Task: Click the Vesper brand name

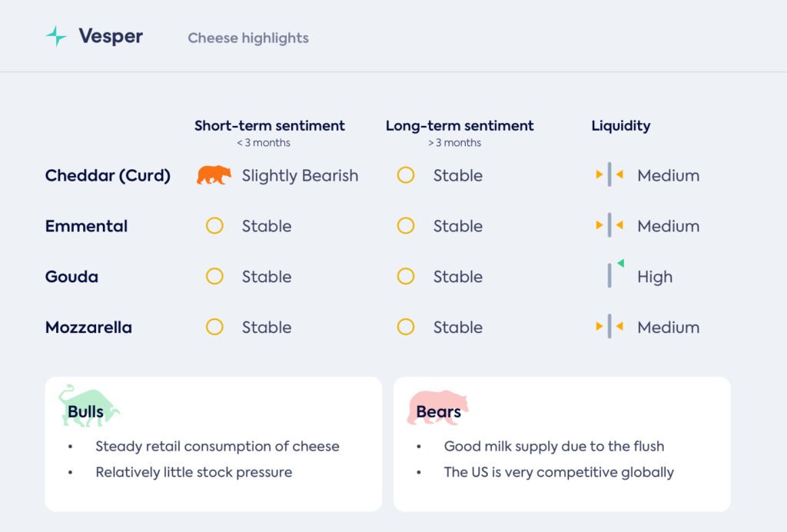Action: tap(111, 36)
